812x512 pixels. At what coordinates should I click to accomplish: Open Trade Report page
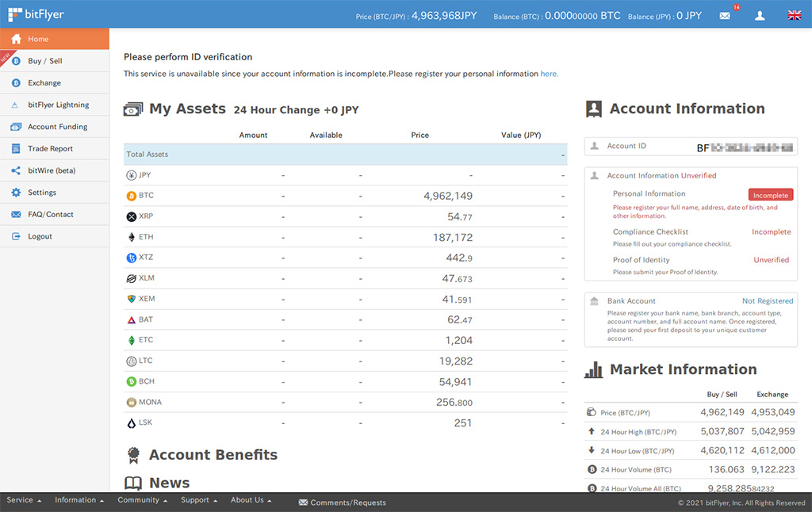[55, 148]
